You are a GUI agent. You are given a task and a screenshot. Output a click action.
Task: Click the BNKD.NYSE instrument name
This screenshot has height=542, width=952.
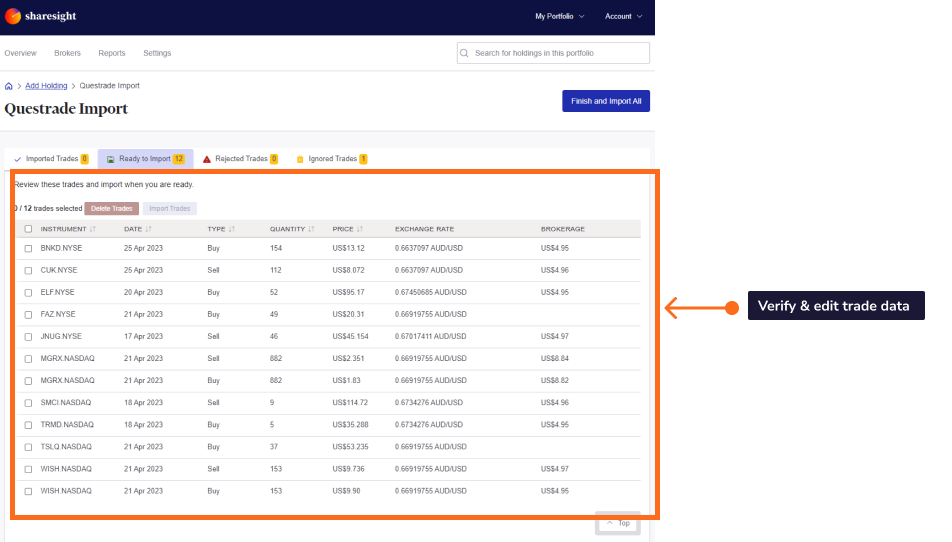click(61, 248)
